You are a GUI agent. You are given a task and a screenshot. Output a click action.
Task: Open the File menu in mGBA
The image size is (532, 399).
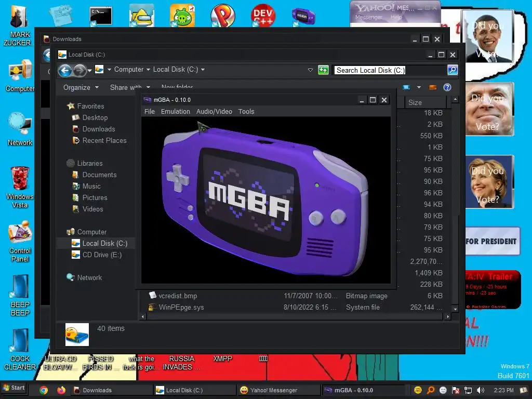pos(149,111)
